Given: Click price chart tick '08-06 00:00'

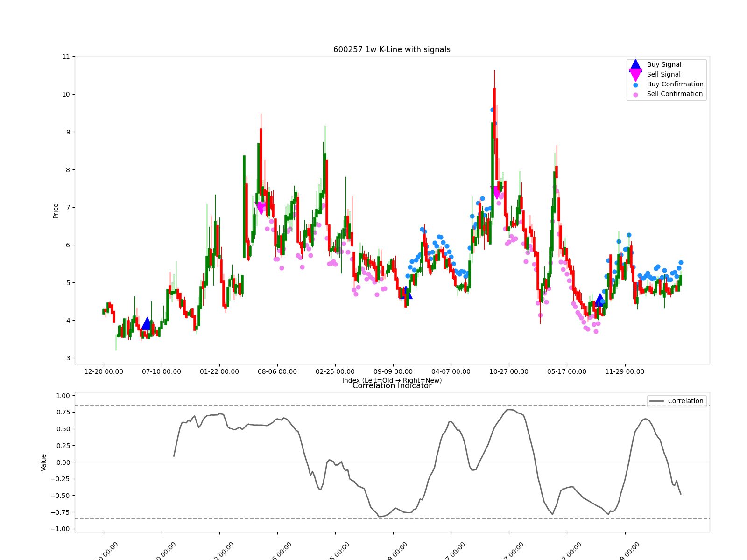Looking at the screenshot, I should tap(277, 372).
